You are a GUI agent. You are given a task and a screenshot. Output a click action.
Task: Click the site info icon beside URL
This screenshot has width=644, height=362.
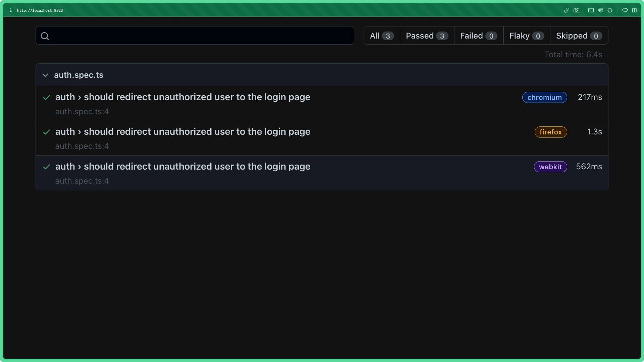[x=11, y=10]
